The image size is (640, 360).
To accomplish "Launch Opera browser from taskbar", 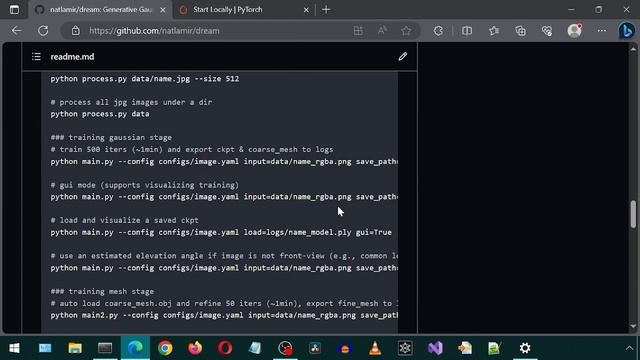I will [x=225, y=348].
